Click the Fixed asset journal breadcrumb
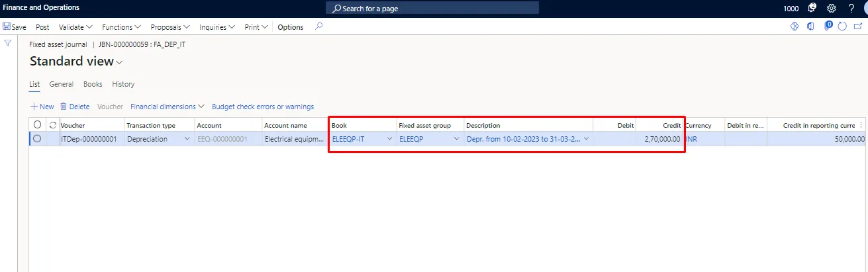 [x=58, y=44]
